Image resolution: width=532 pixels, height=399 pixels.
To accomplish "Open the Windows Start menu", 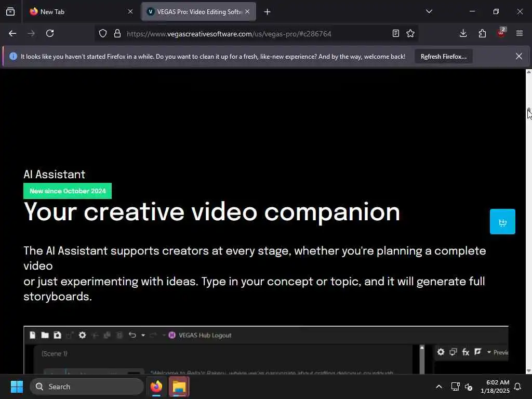I will (x=17, y=387).
